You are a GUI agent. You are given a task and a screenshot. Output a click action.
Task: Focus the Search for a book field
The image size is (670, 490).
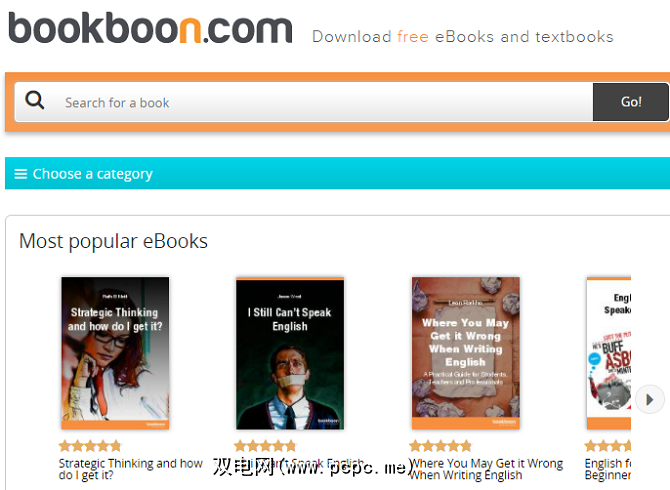pyautogui.click(x=325, y=103)
